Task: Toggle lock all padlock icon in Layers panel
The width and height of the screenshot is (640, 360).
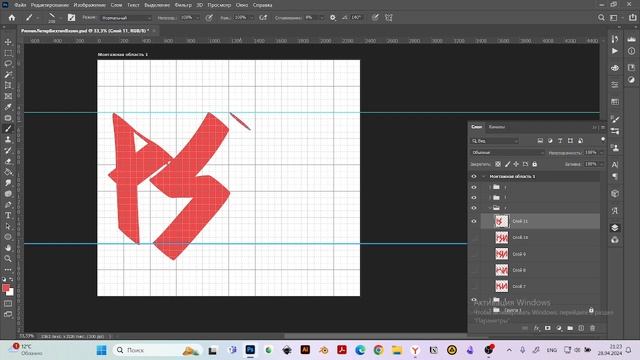Action: 535,164
